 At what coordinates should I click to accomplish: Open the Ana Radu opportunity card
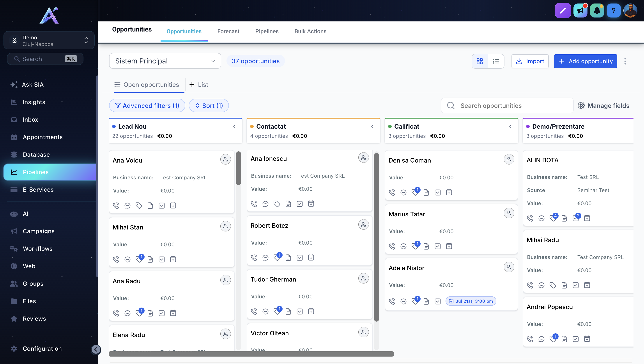(x=172, y=296)
